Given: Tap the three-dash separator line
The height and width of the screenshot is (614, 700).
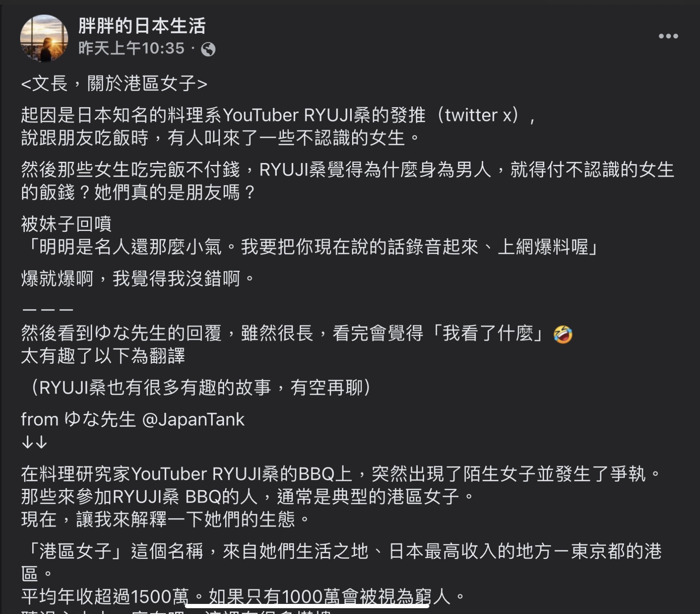Looking at the screenshot, I should [48, 310].
